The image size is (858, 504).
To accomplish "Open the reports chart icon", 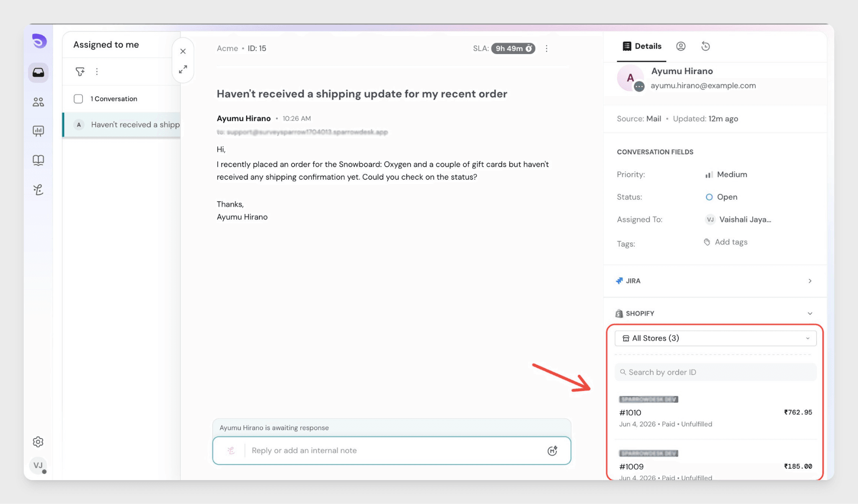I will point(38,131).
